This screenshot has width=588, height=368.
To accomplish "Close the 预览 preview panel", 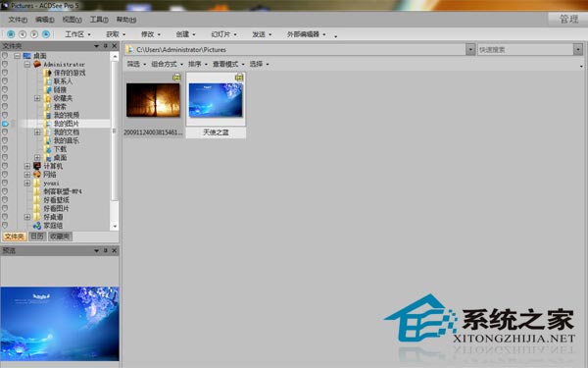I will click(x=115, y=250).
